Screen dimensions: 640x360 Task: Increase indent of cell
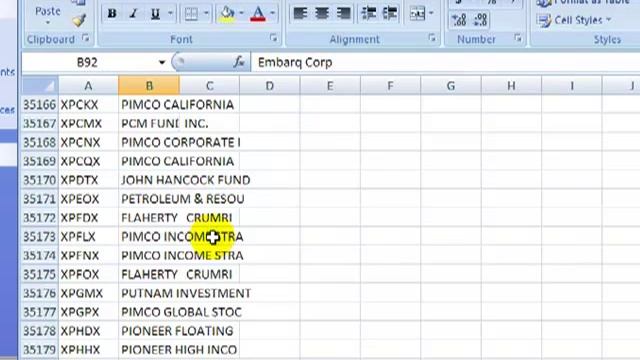coord(390,14)
